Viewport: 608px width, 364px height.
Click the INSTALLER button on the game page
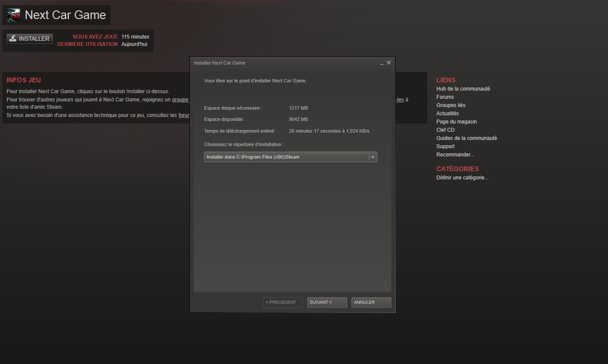pos(29,39)
